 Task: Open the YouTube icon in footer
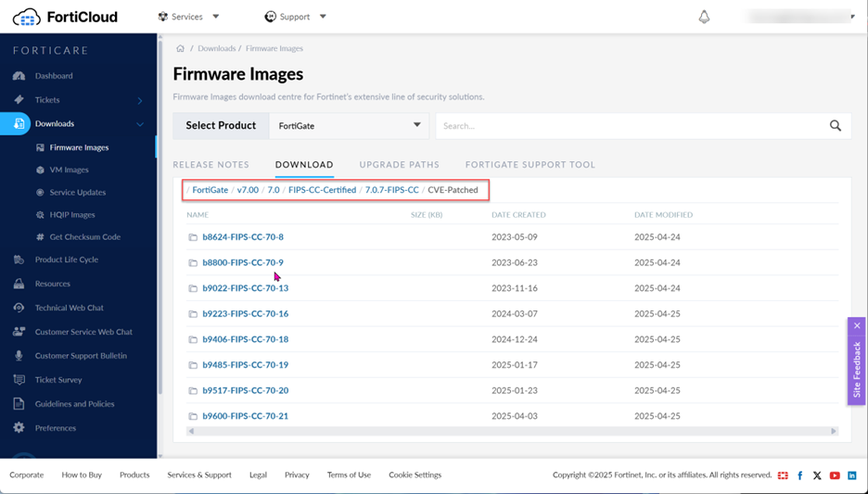click(835, 475)
